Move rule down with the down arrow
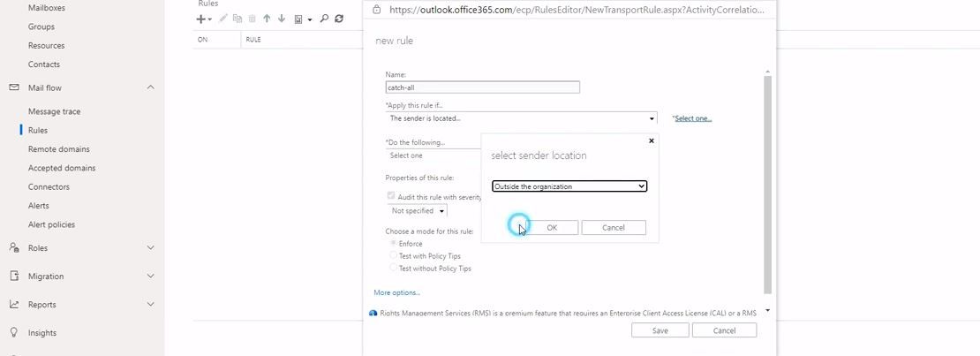The image size is (980, 356). click(282, 19)
